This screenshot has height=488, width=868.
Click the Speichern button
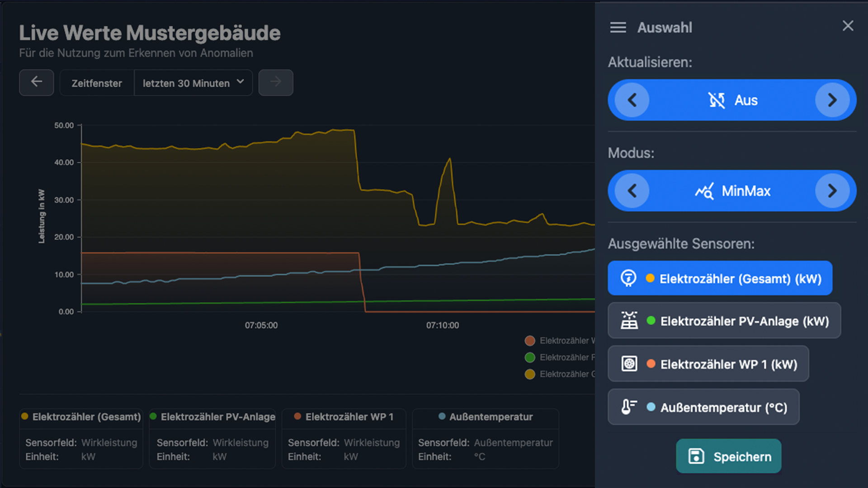tap(728, 456)
